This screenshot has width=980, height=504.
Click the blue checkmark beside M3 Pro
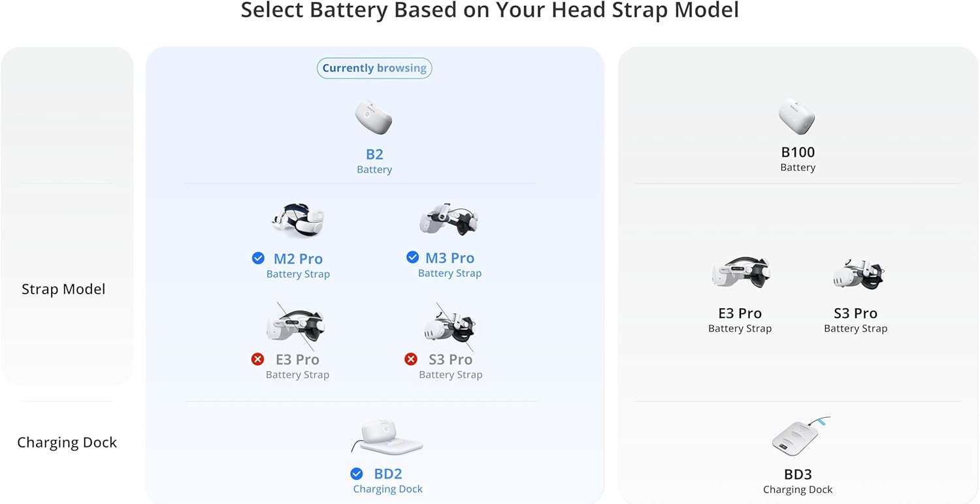tap(412, 257)
